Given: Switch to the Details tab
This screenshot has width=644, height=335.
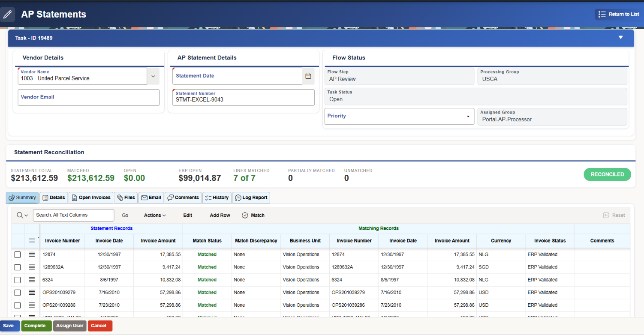Looking at the screenshot, I should tap(54, 197).
